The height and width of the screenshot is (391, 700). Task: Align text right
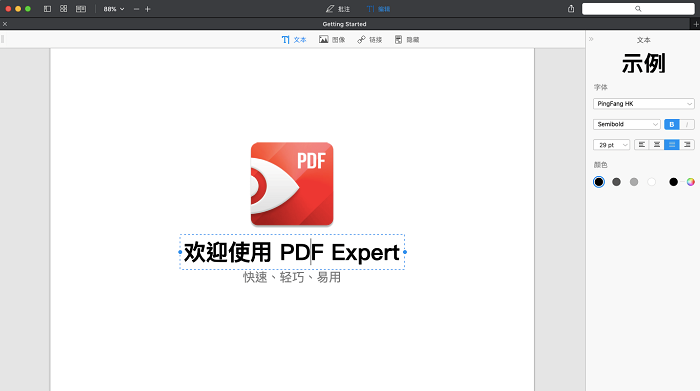pyautogui.click(x=687, y=145)
